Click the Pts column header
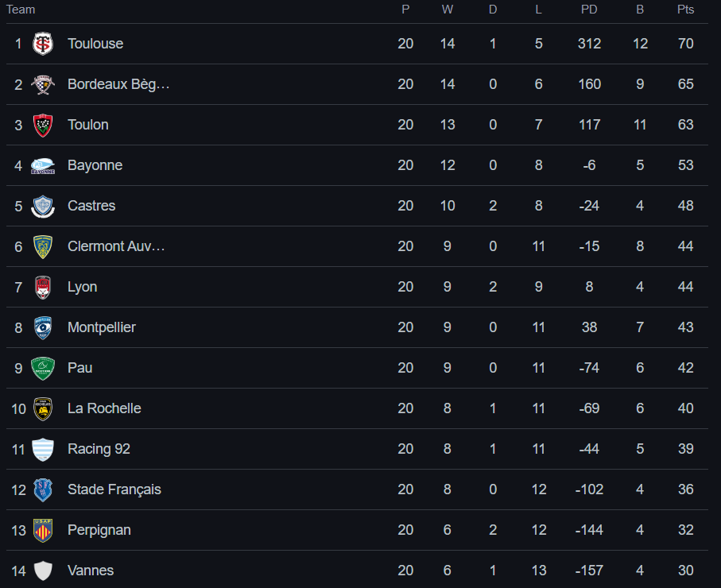 point(685,10)
